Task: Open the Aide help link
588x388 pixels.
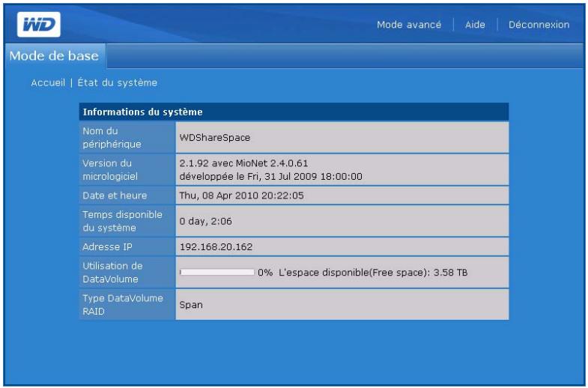Action: pos(475,25)
